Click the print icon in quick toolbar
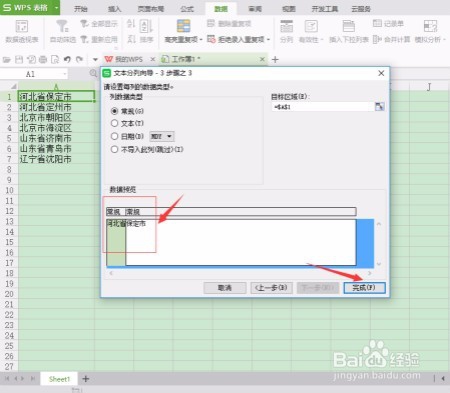450x393 pixels. click(43, 60)
